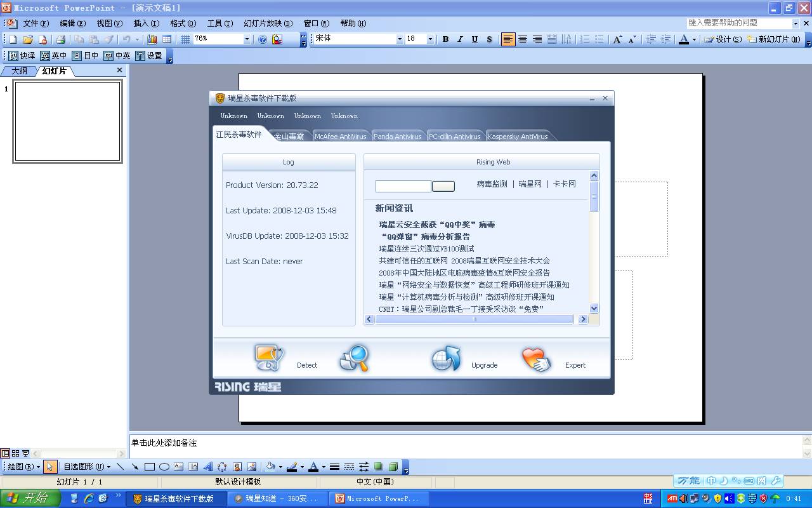Expand the help question box dropdown
The width and height of the screenshot is (812, 508).
tap(796, 23)
